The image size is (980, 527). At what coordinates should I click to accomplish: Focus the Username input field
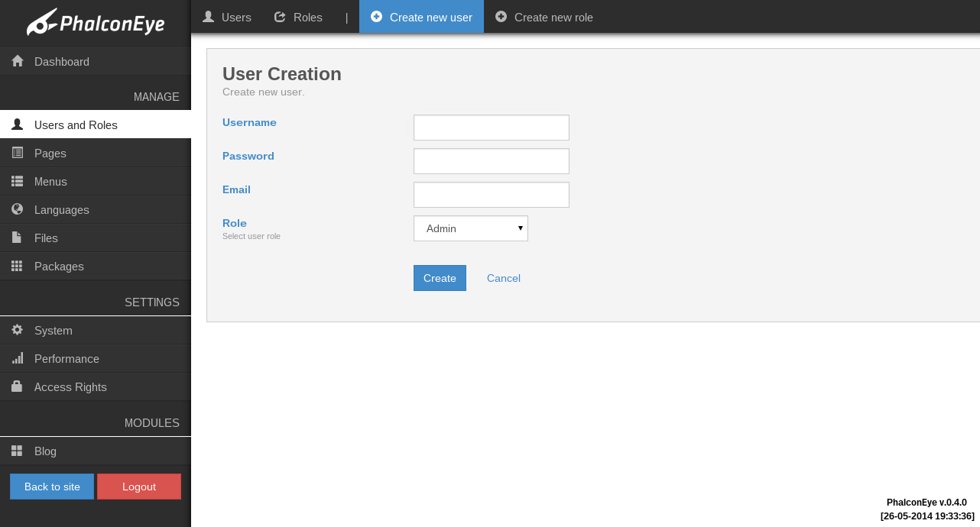tap(492, 128)
